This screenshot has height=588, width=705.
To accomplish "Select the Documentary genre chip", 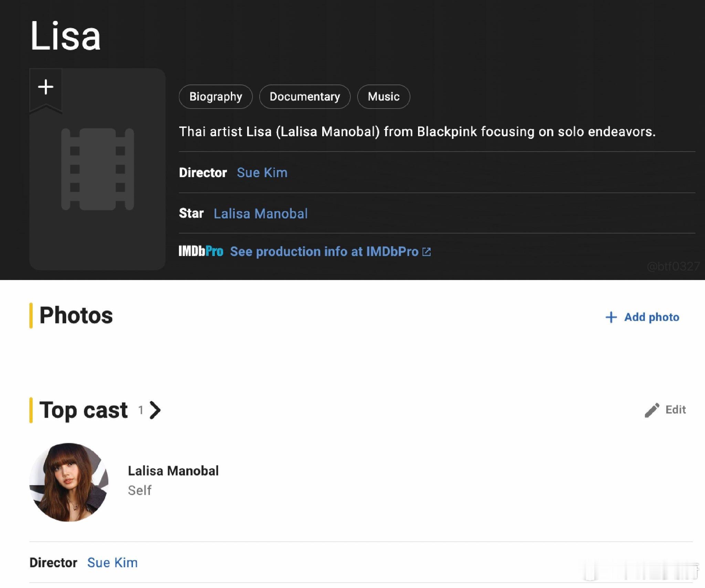I will [x=305, y=97].
